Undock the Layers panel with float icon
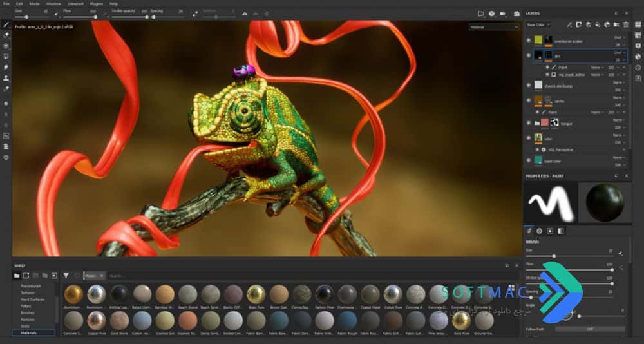 click(x=616, y=14)
